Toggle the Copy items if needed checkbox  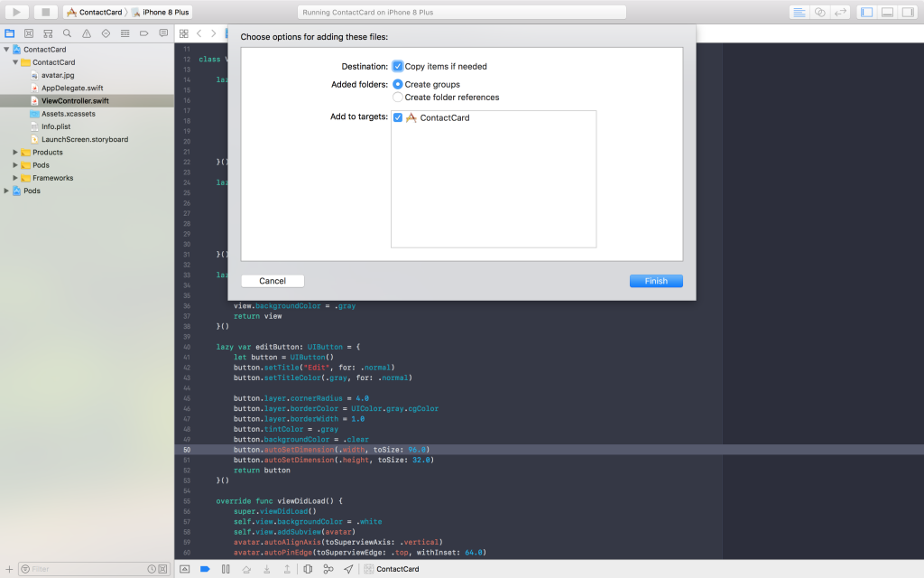click(397, 66)
